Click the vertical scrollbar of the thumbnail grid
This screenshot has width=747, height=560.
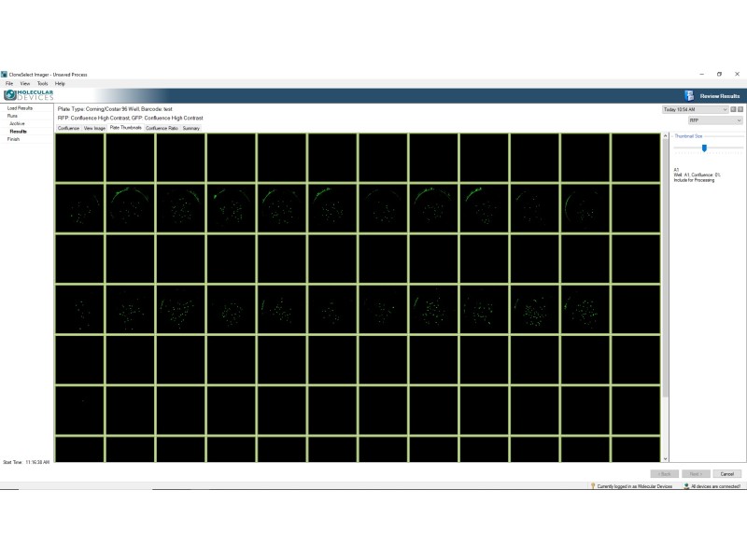666,267
